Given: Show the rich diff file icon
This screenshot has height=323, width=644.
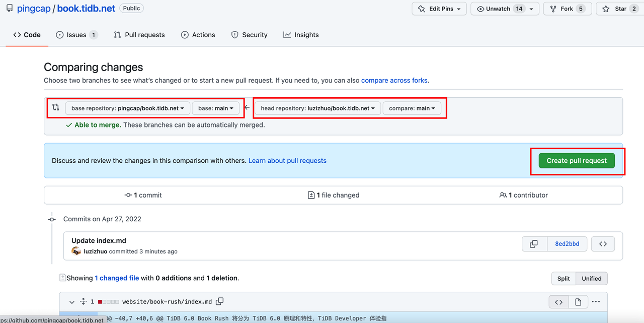Looking at the screenshot, I should (578, 302).
